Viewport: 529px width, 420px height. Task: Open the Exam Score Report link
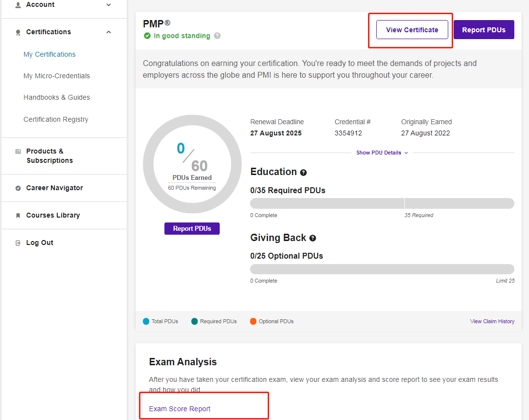(180, 409)
